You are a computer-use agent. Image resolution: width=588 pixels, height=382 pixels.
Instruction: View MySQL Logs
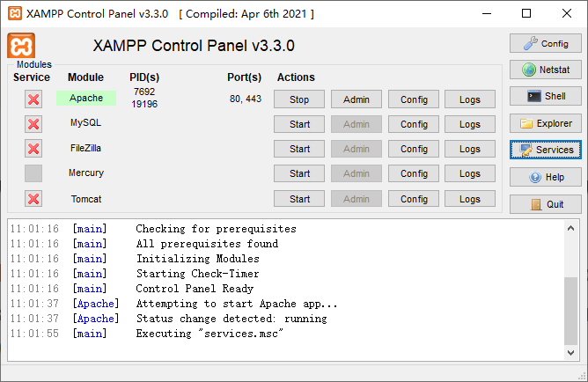(x=470, y=124)
